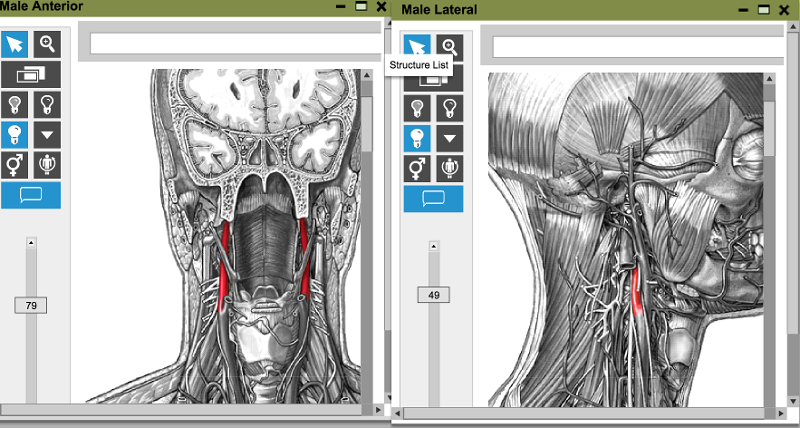Toggle the lit blue lightbulb in Male Anterior
This screenshot has height=428, width=800.
pos(15,134)
